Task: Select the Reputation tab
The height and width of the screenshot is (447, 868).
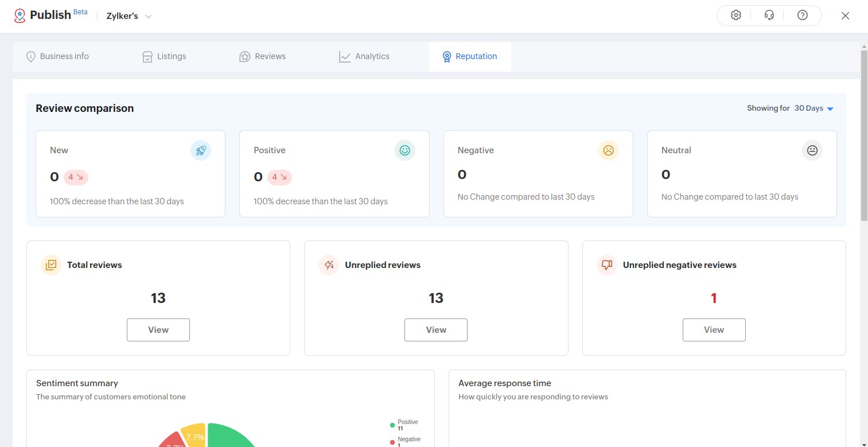Action: point(470,57)
